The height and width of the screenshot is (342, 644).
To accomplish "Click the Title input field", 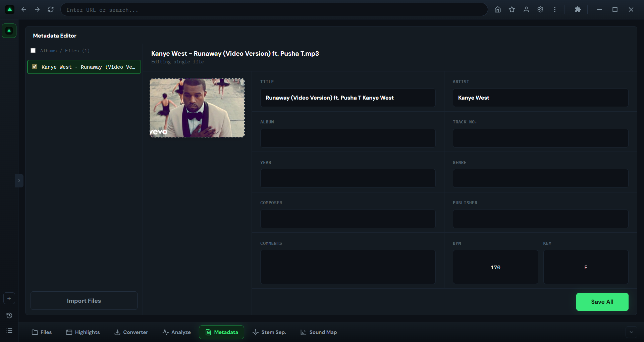I will click(348, 98).
